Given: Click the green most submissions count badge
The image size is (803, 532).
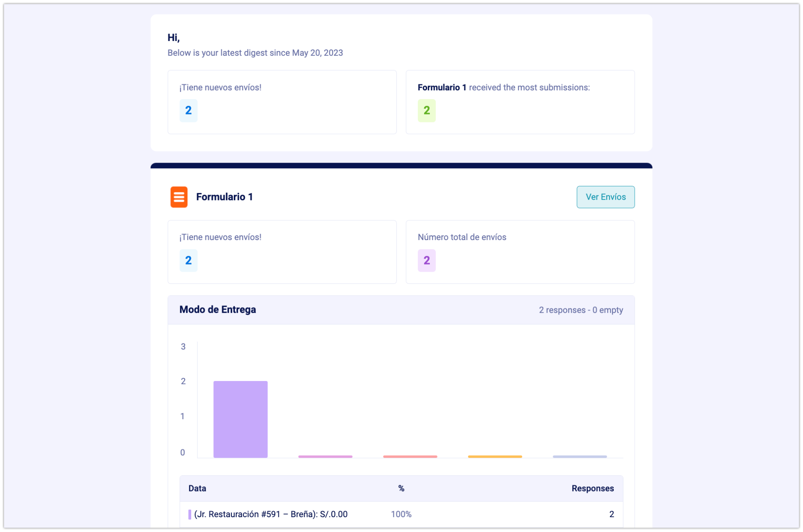Looking at the screenshot, I should point(426,110).
